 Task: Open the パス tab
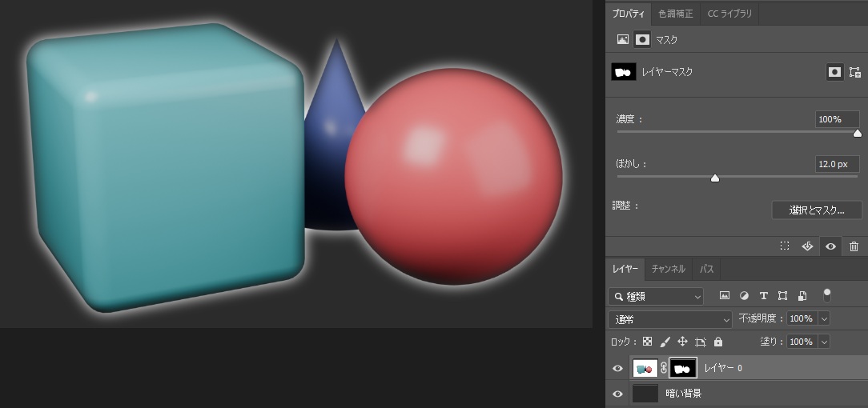[706, 270]
